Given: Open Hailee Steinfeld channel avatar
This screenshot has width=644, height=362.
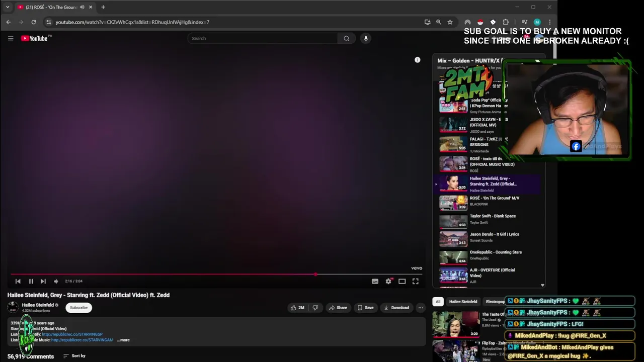Looking at the screenshot, I should [13, 307].
